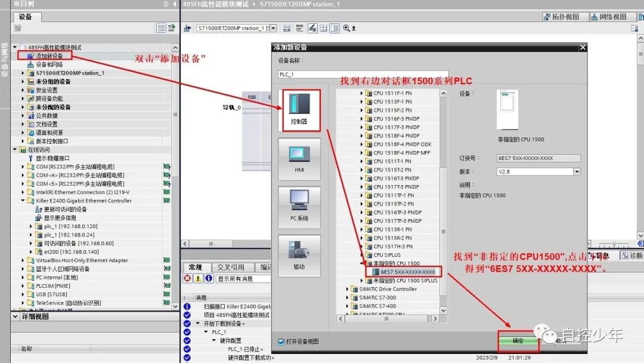Collapse 开始下载到设备 message group
The height and width of the screenshot is (363, 644).
[198, 324]
